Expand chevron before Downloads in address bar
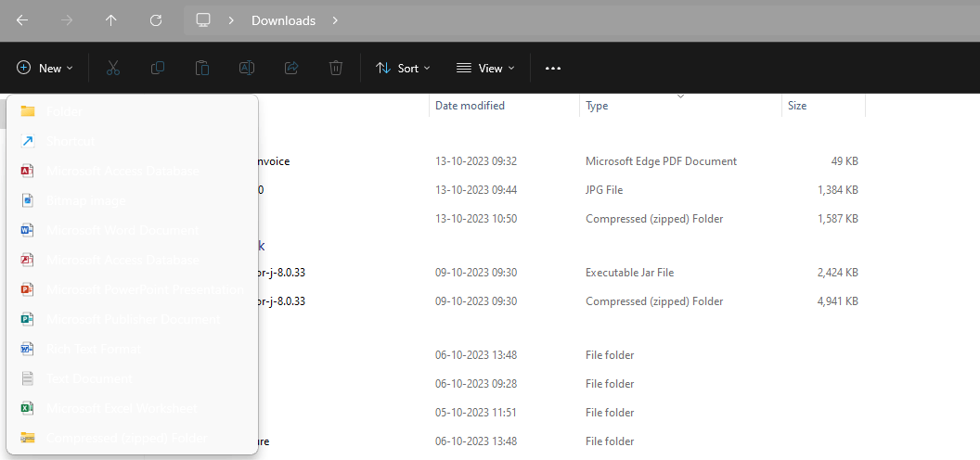The image size is (980, 460). coord(231,20)
